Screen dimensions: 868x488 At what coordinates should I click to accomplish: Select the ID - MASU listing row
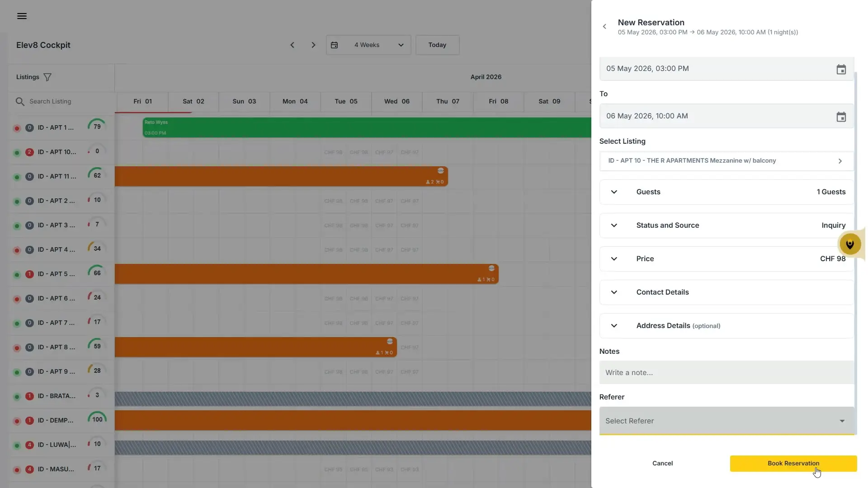click(x=61, y=469)
